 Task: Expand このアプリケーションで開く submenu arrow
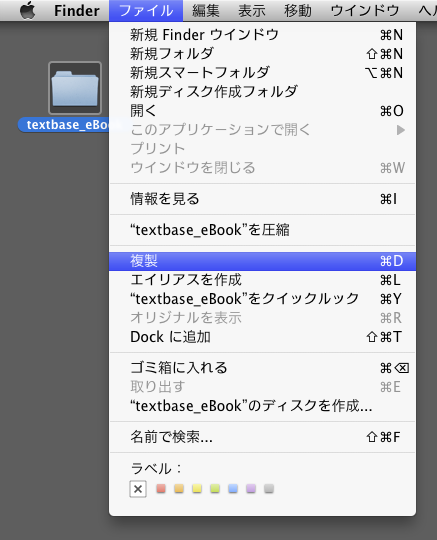click(x=400, y=130)
